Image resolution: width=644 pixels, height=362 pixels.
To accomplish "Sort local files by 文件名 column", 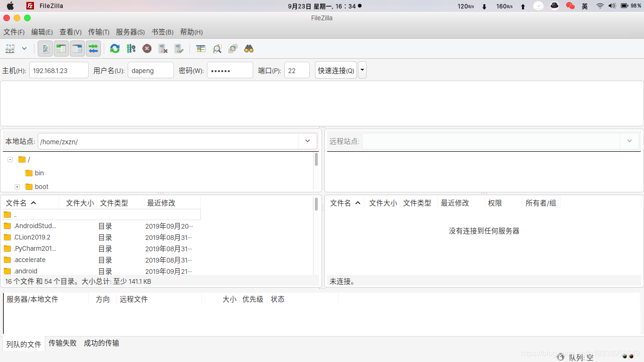I will click(31, 203).
